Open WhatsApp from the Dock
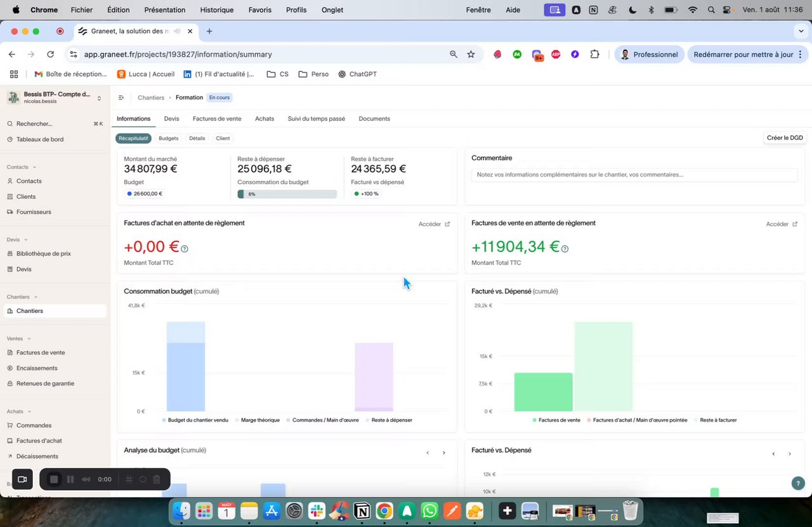812x527 pixels. coord(429,510)
